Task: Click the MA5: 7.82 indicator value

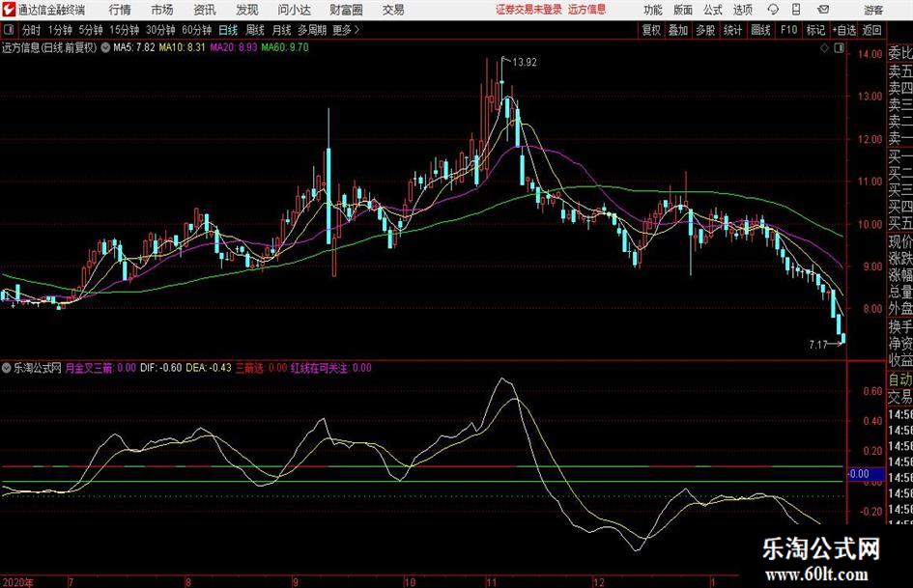Action: (x=134, y=47)
